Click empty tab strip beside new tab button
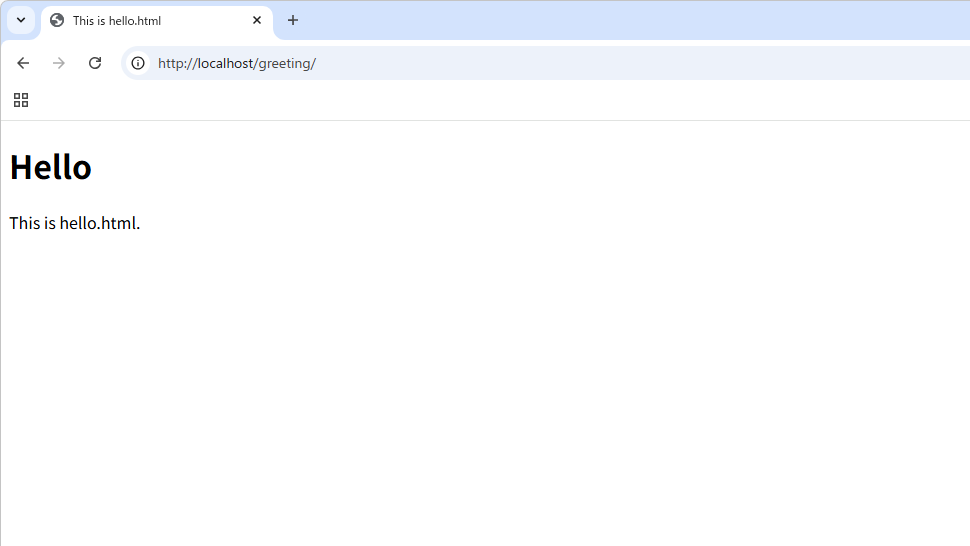The height and width of the screenshot is (546, 970). [600, 20]
